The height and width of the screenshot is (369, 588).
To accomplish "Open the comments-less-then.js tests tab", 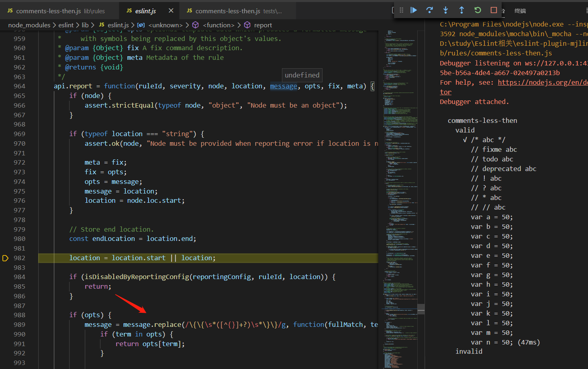I will point(235,11).
